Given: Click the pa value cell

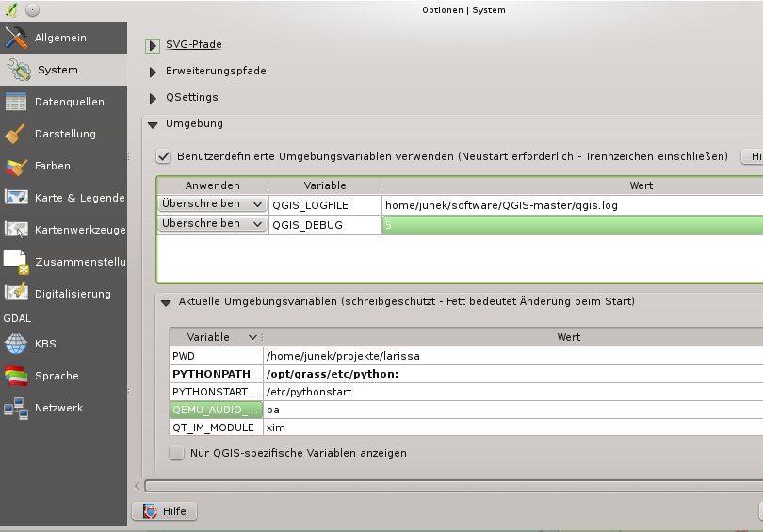Looking at the screenshot, I should (513, 410).
